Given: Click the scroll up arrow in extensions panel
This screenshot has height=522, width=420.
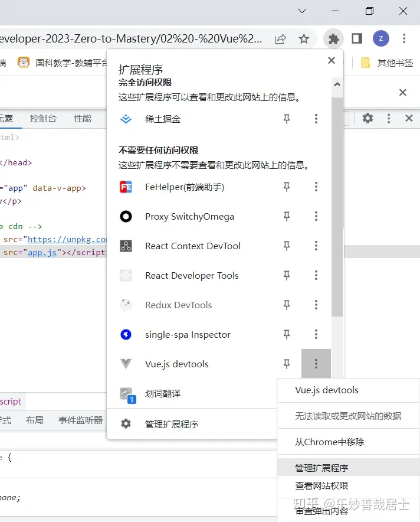Looking at the screenshot, I should coord(337,84).
